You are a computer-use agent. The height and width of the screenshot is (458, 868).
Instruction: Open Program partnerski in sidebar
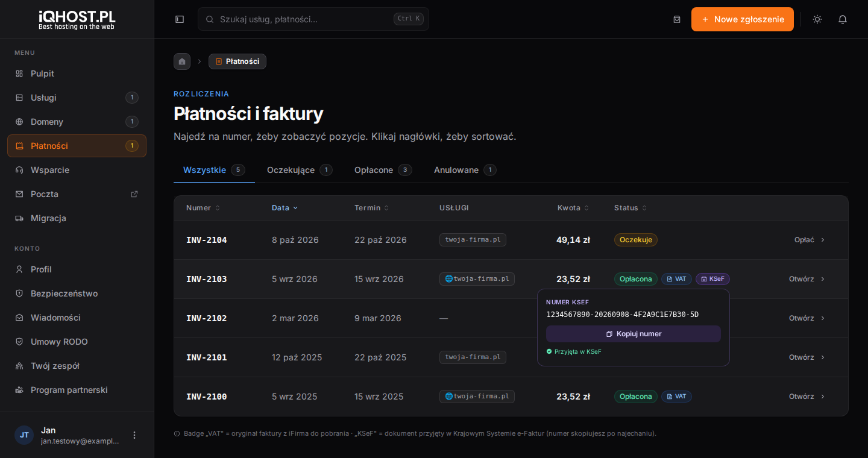pos(77,390)
